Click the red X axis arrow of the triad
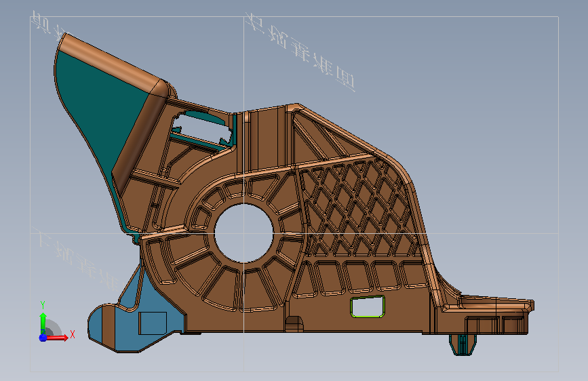The height and width of the screenshot is (381, 588). point(57,338)
